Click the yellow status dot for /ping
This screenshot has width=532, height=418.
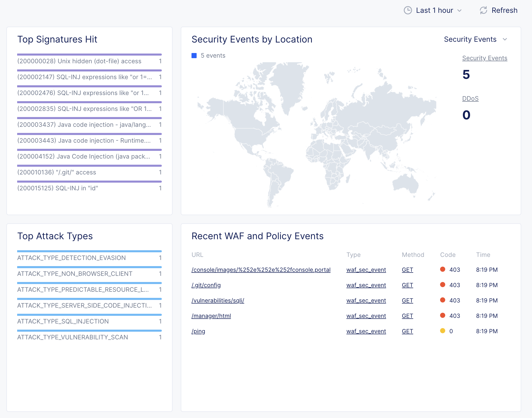442,331
